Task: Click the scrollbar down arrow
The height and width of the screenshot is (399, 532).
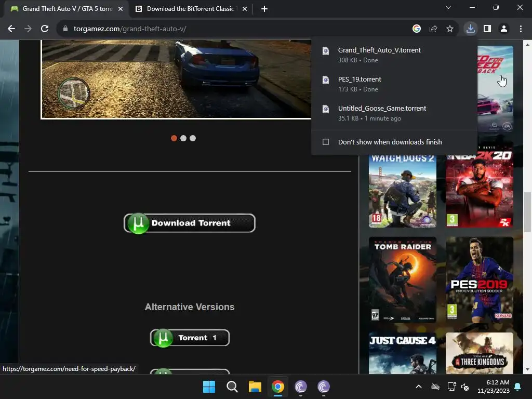Action: (527, 369)
